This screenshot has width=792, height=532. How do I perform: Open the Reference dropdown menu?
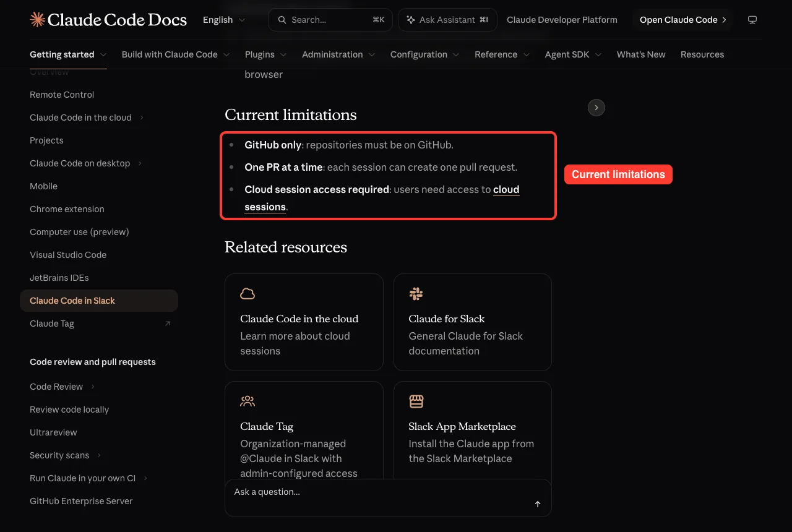[502, 54]
